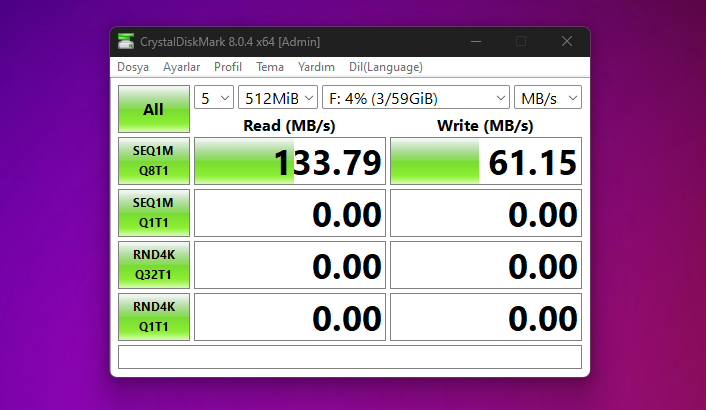This screenshot has height=410, width=706.
Task: Minimize the CrystalDiskMark window
Action: (476, 41)
